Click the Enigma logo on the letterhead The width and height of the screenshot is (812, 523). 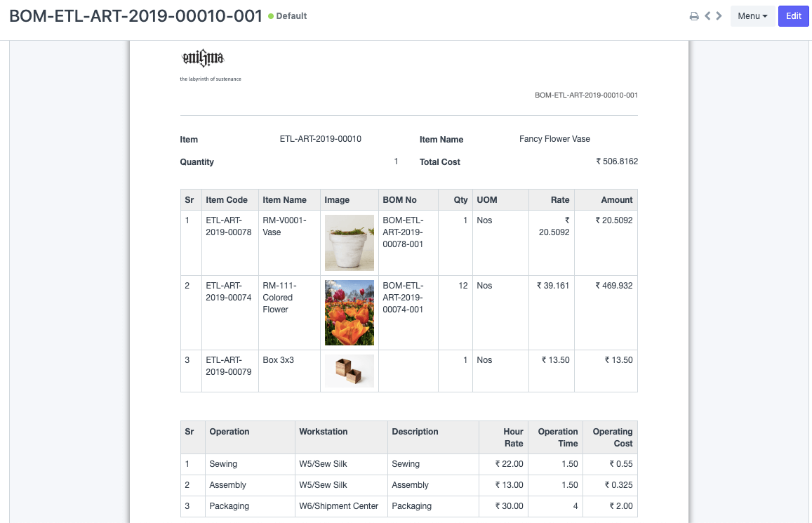[x=203, y=58]
